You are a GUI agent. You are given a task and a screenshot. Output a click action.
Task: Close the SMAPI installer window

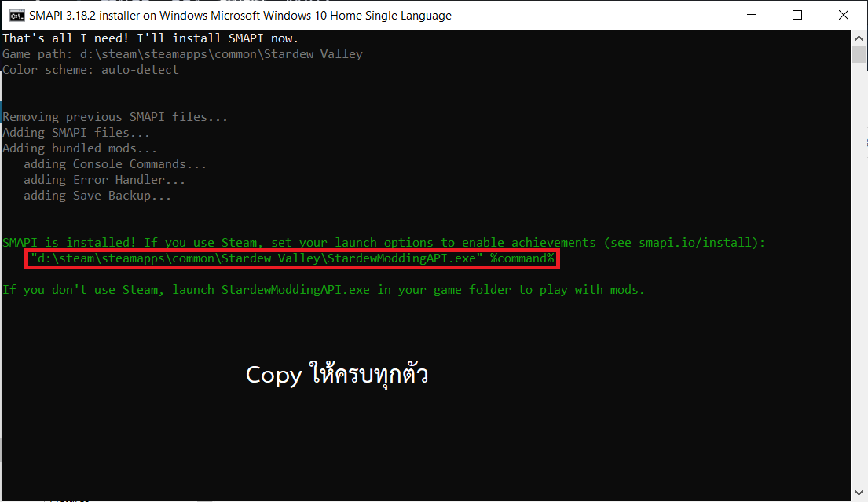(843, 15)
